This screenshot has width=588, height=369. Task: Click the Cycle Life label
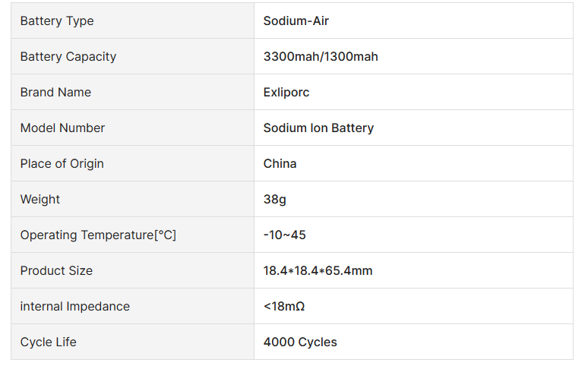pyautogui.click(x=49, y=342)
